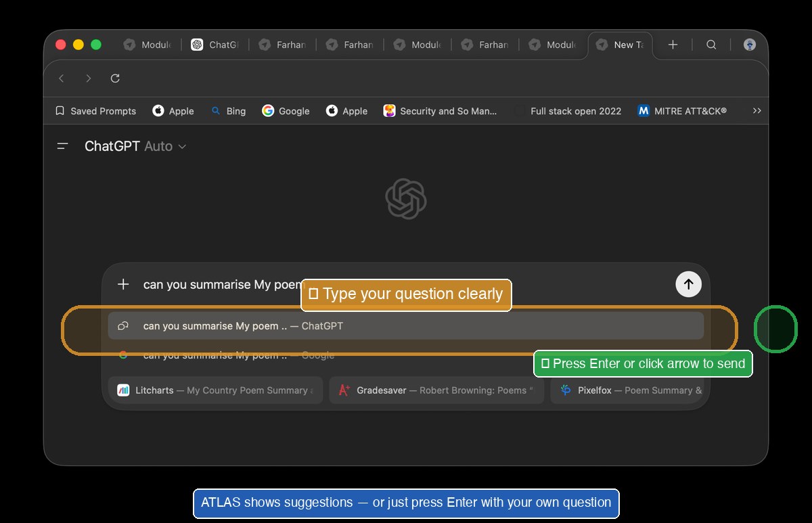Open the ChatGPT Auto model dropdown
Screen dimensions: 812x523
coord(135,146)
